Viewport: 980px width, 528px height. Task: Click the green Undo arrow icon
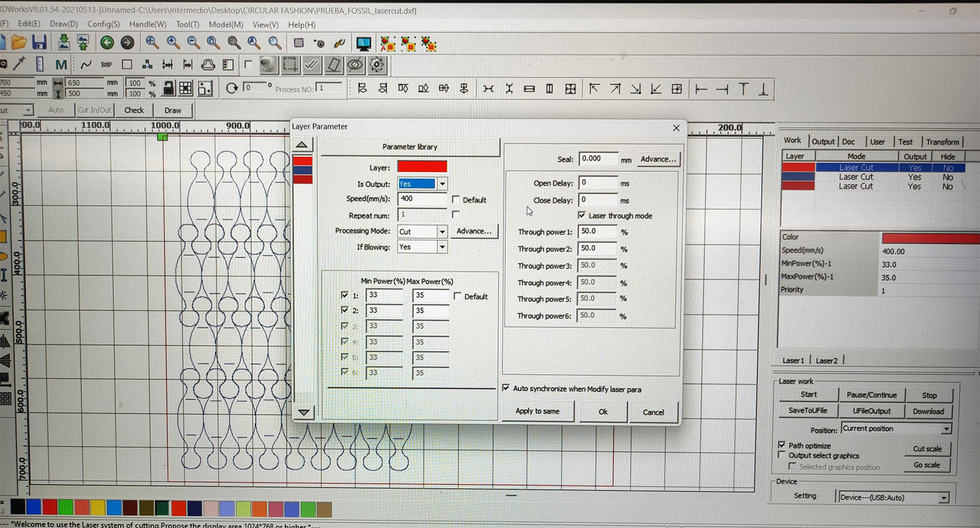tap(107, 43)
